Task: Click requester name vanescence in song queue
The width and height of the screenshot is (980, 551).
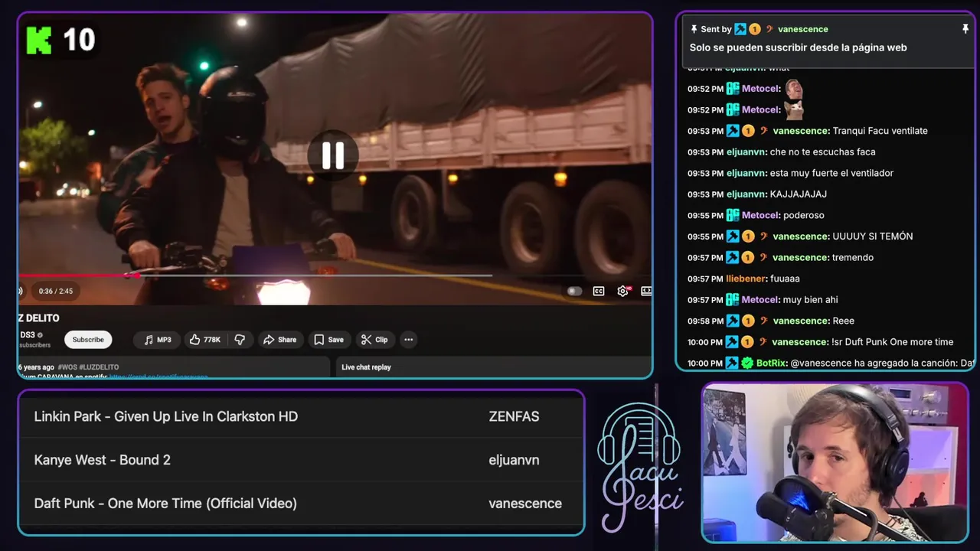Action: 525,504
